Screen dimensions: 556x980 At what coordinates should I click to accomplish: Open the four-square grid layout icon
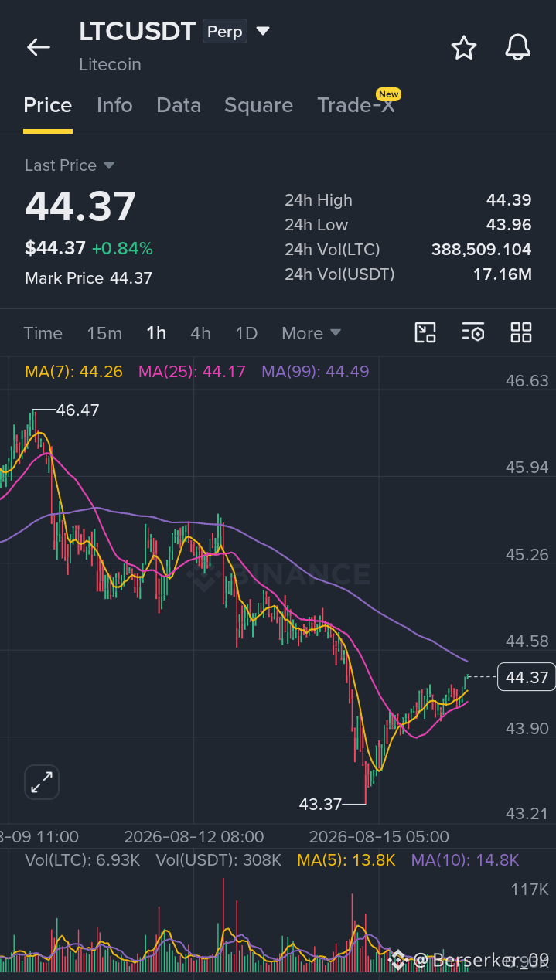click(521, 333)
